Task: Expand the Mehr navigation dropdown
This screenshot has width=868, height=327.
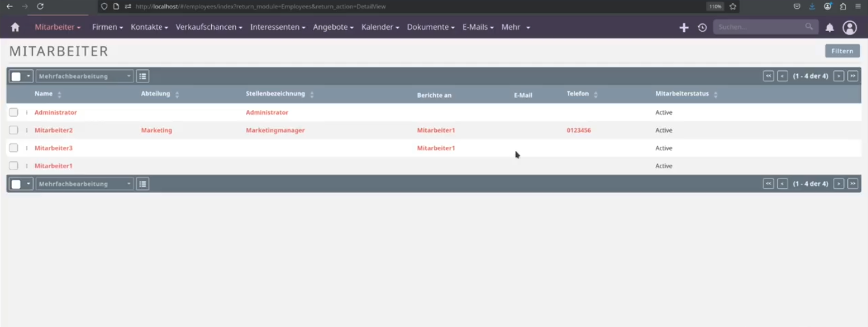Action: (x=515, y=27)
